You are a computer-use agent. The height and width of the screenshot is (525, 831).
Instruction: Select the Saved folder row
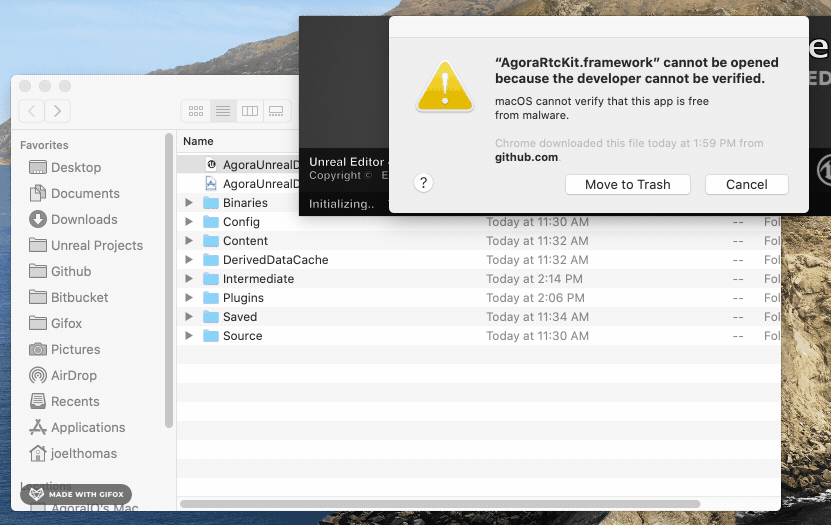click(479, 317)
